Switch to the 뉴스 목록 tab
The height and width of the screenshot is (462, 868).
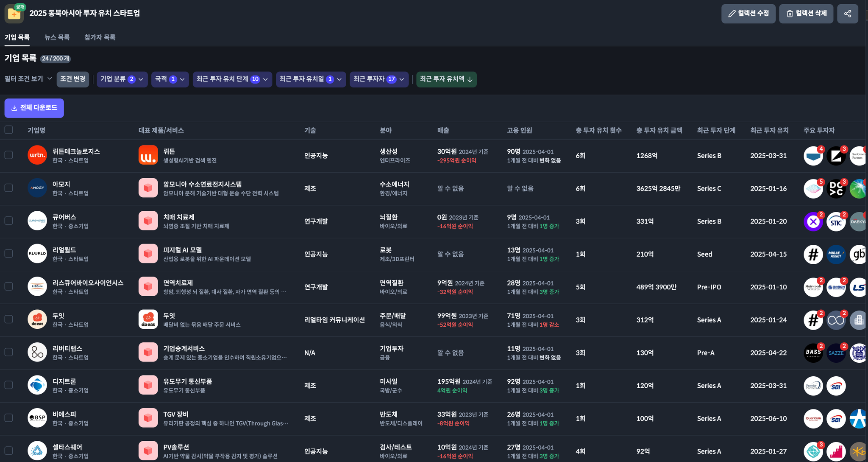point(57,37)
